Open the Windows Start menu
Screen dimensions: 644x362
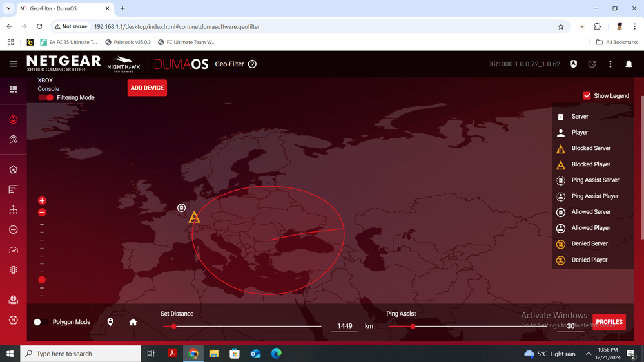[10, 354]
